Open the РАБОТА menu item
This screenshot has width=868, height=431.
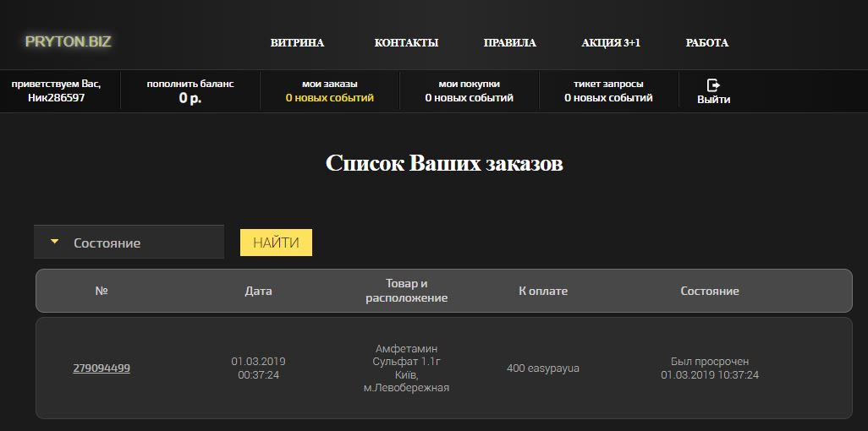[707, 42]
